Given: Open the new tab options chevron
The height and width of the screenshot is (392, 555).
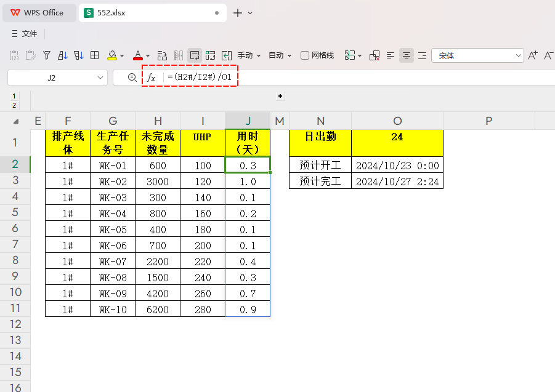Looking at the screenshot, I should click(250, 13).
